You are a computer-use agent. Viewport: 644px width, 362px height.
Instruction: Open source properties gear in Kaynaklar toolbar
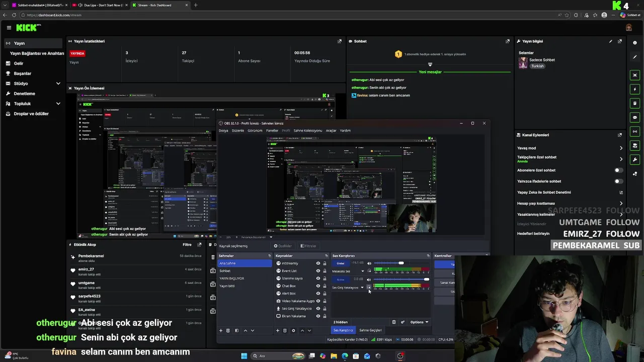(293, 330)
